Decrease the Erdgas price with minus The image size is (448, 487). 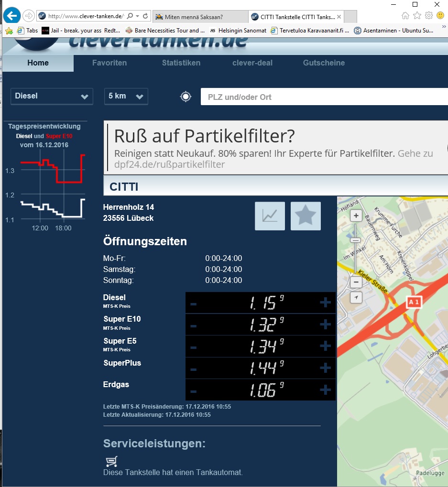click(x=193, y=391)
